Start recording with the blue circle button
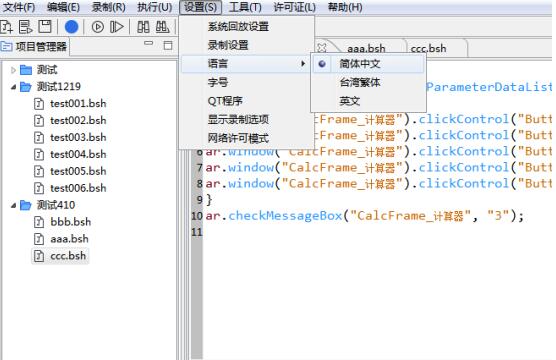556x360 pixels. pos(71,27)
